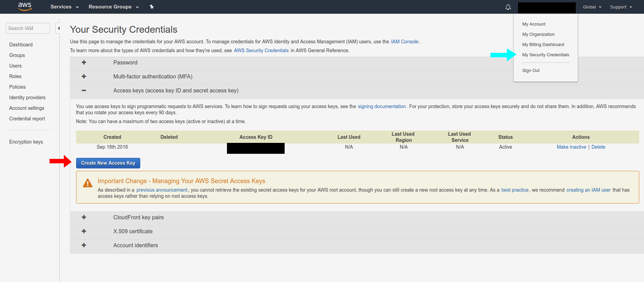Click the Create New Access Key button
This screenshot has height=282, width=644.
tap(108, 163)
